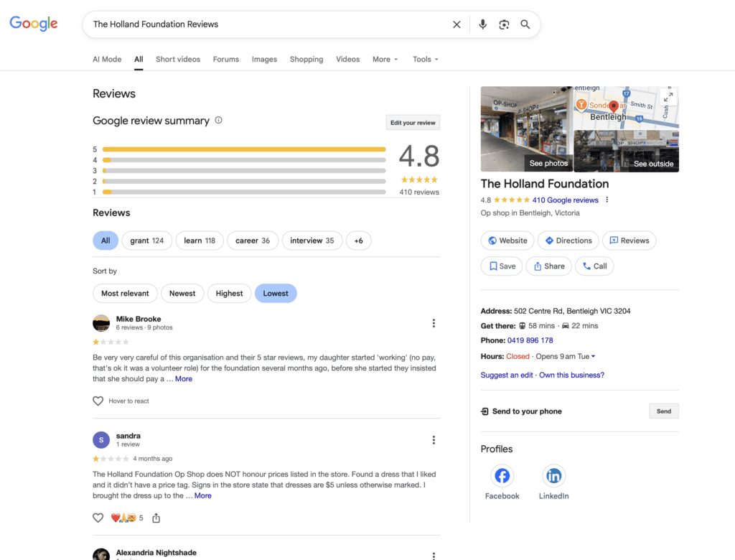Open the Facebook profile icon
The height and width of the screenshot is (560, 735).
(502, 476)
